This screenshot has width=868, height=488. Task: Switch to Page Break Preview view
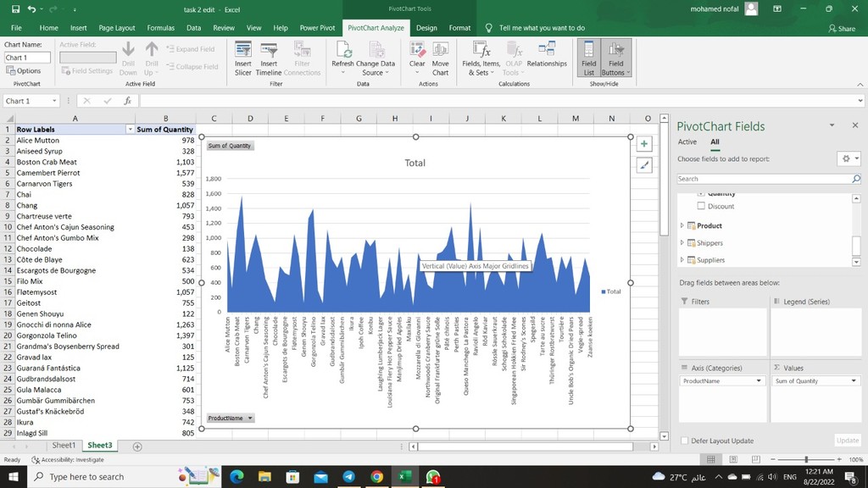tap(755, 459)
